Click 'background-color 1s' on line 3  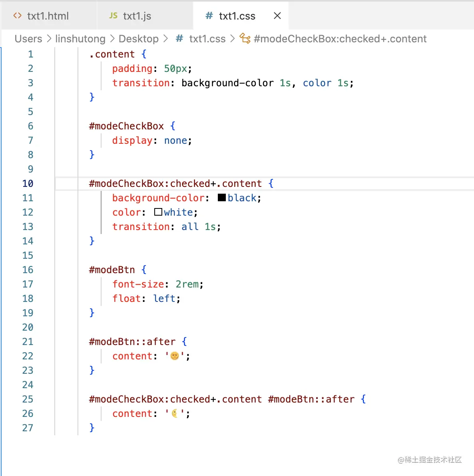coord(236,83)
